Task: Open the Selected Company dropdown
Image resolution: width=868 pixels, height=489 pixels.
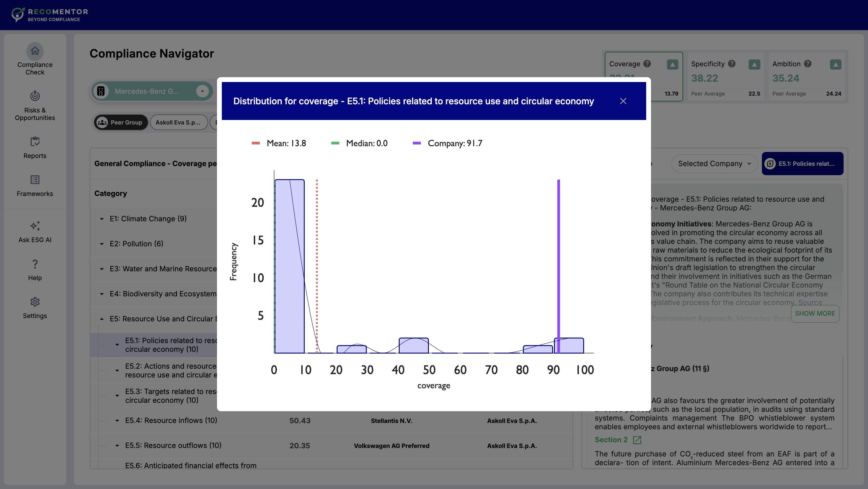Action: [714, 163]
